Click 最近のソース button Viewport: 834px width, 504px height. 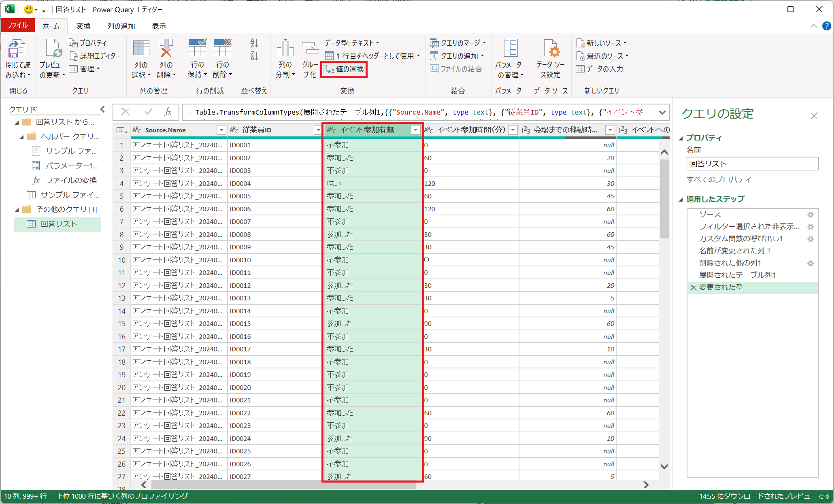pyautogui.click(x=602, y=56)
